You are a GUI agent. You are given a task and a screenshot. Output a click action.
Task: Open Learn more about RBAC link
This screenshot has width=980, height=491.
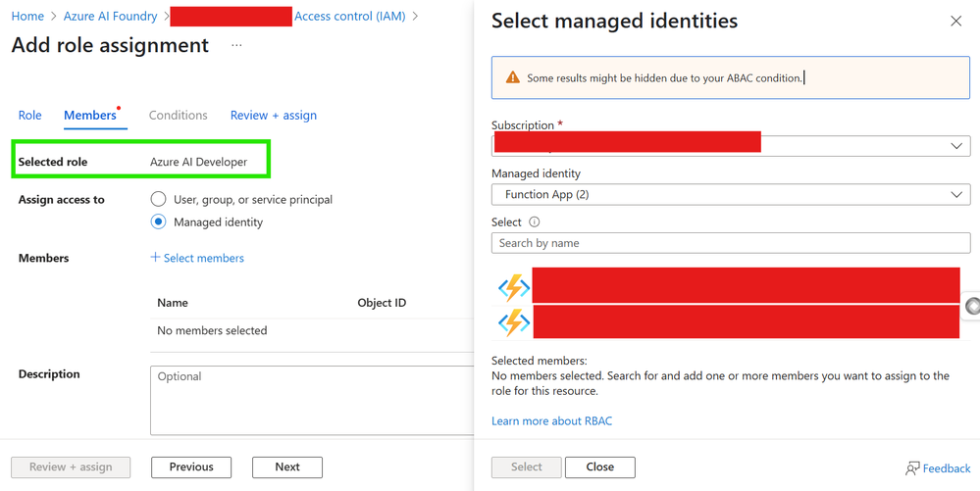click(552, 421)
